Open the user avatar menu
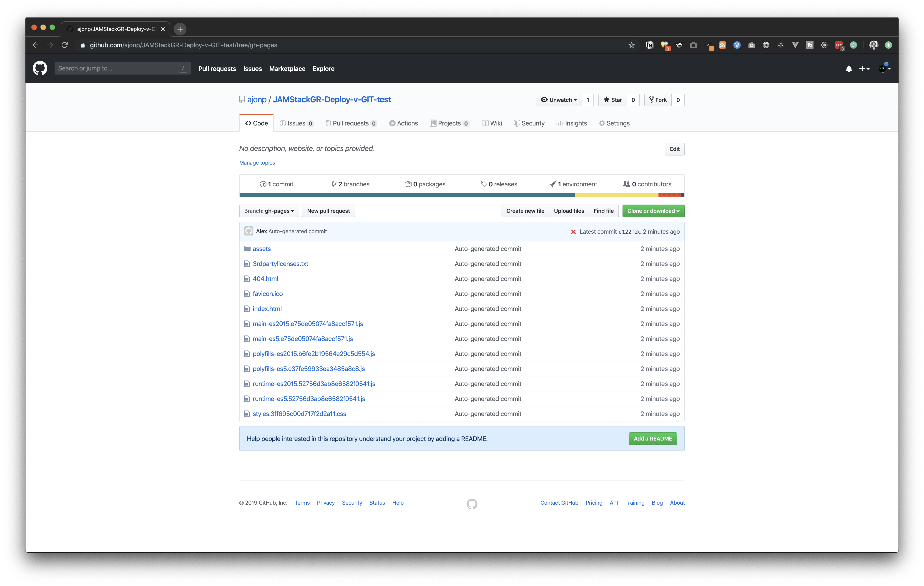Image resolution: width=924 pixels, height=586 pixels. (x=884, y=68)
